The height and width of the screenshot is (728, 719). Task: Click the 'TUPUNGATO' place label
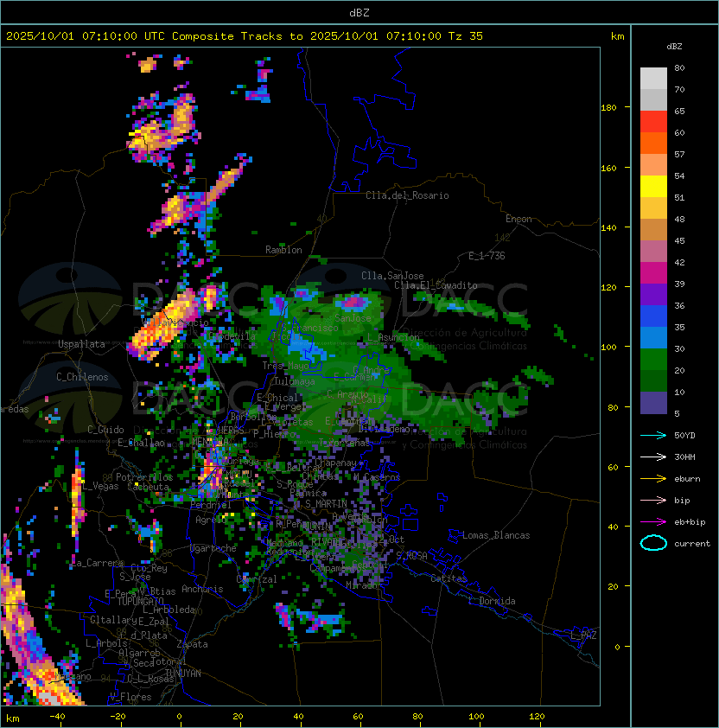pyautogui.click(x=140, y=602)
